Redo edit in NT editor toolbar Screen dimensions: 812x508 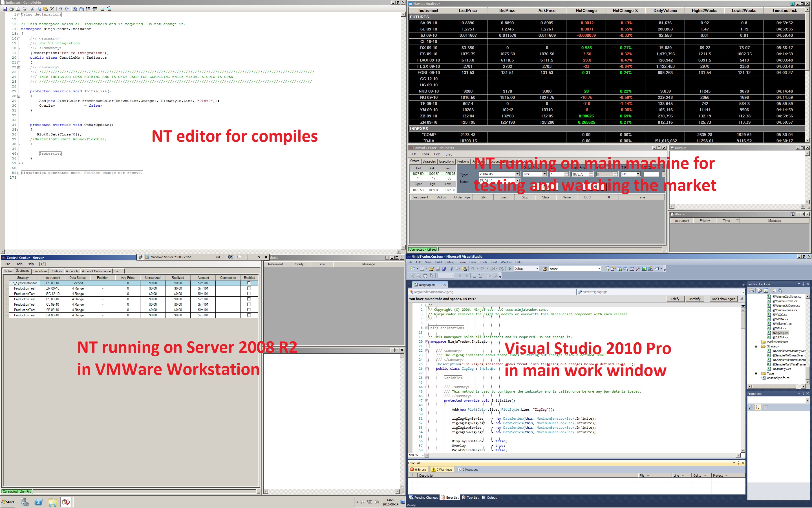67,9
